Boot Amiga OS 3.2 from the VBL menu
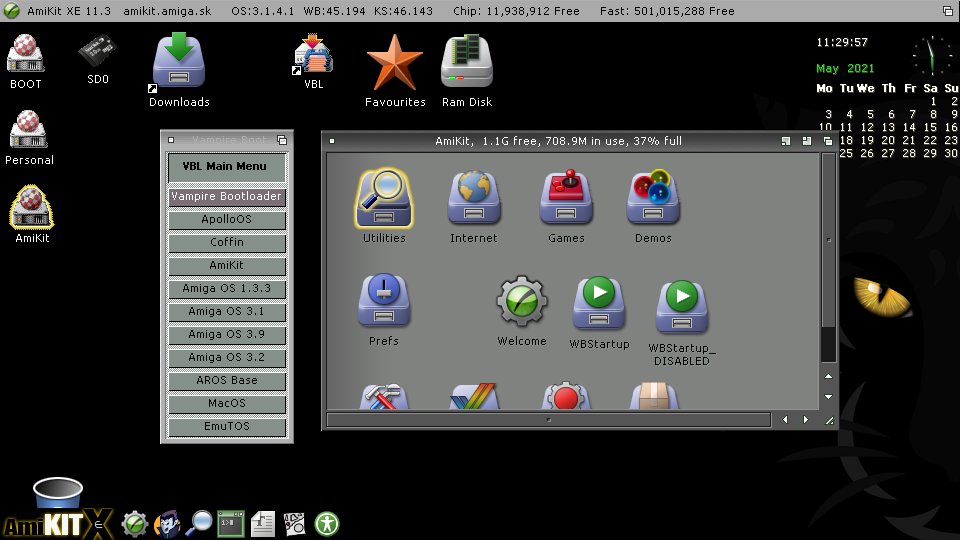 (x=227, y=358)
